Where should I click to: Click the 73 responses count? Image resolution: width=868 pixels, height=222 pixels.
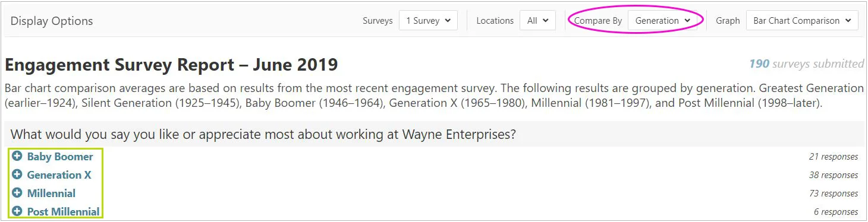833,194
